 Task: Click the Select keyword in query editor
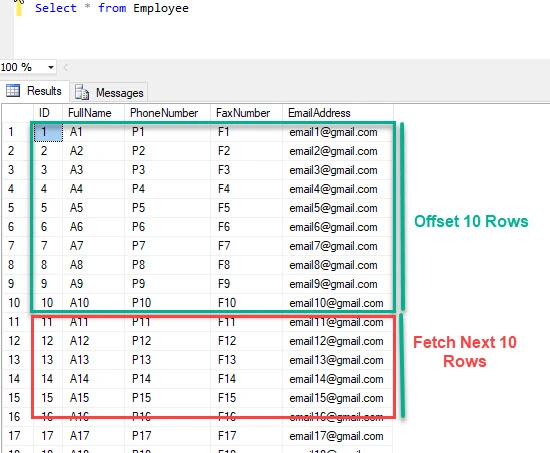pos(56,8)
